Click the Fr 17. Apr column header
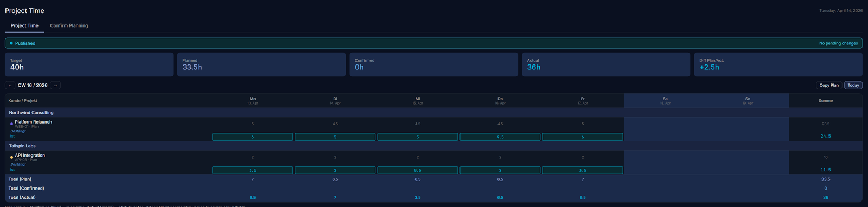 click(583, 101)
